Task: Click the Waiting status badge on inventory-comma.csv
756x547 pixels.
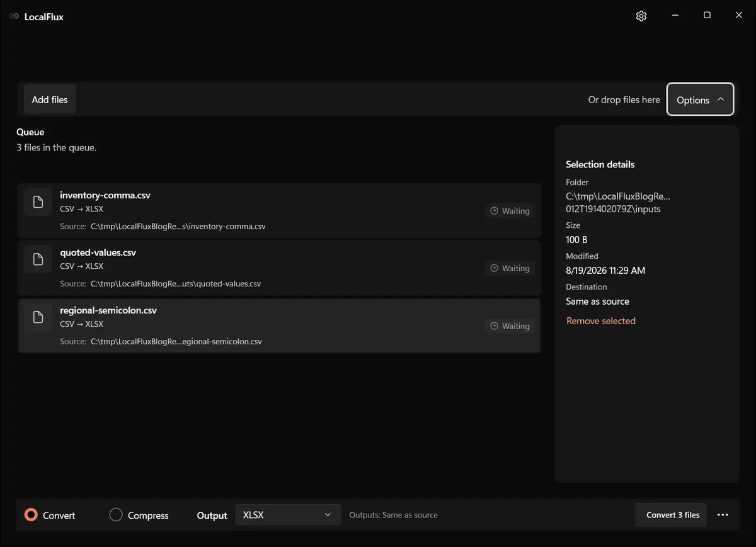Action: tap(510, 211)
